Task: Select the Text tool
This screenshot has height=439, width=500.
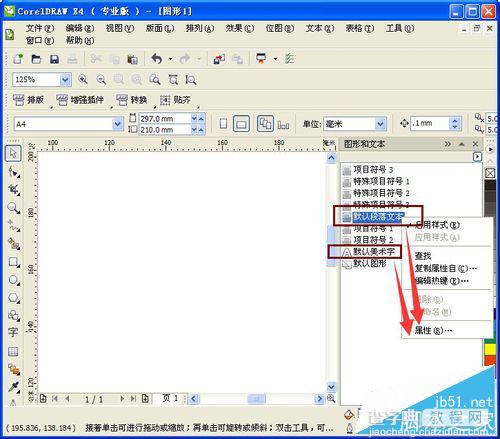Action: [13, 332]
